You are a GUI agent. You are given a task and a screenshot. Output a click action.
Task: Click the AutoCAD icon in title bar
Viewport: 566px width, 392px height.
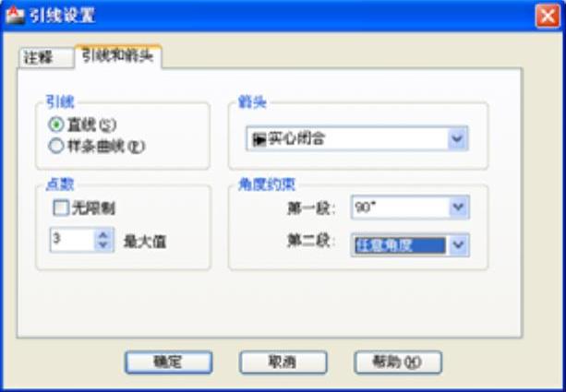(x=15, y=16)
